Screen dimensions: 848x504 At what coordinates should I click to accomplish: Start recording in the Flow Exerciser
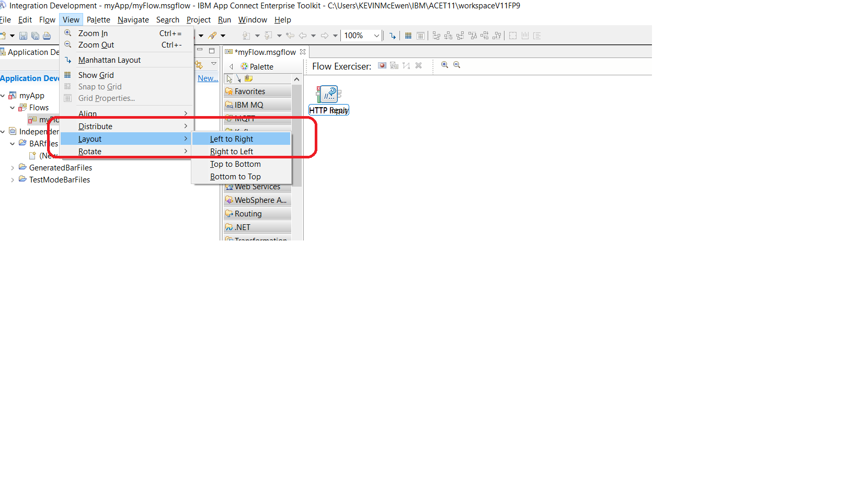(x=383, y=65)
